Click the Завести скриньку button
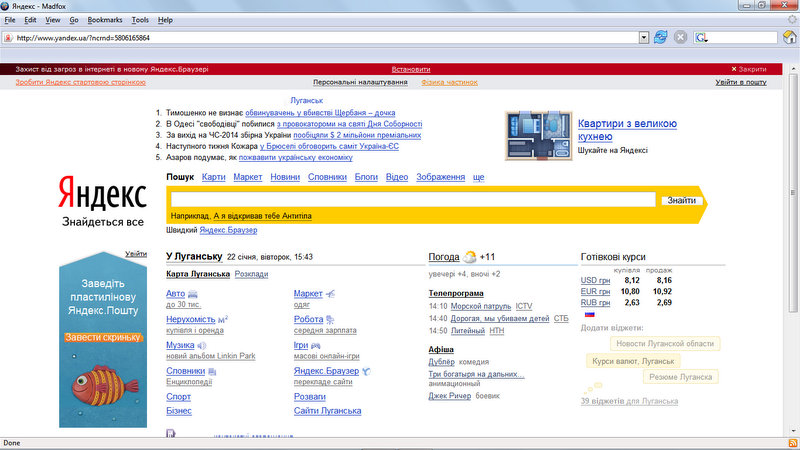 (x=103, y=337)
